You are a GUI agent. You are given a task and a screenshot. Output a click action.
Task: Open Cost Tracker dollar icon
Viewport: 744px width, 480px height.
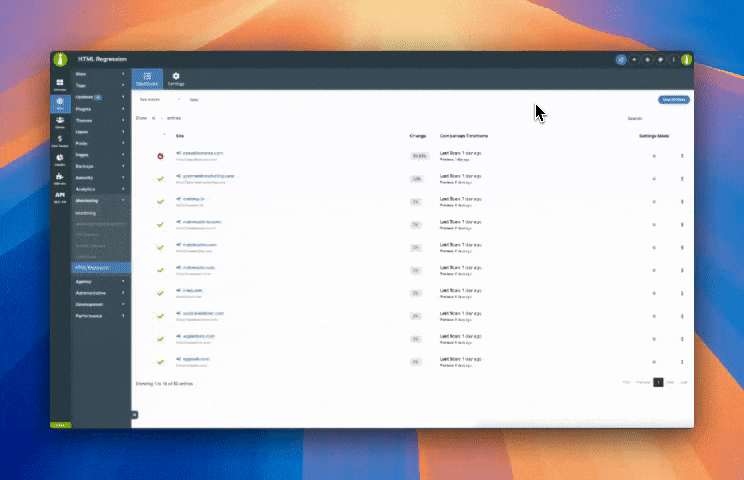[60, 140]
